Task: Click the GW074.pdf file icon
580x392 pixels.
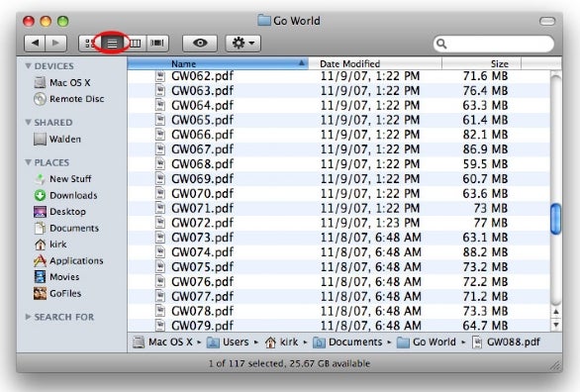Action: [x=159, y=251]
